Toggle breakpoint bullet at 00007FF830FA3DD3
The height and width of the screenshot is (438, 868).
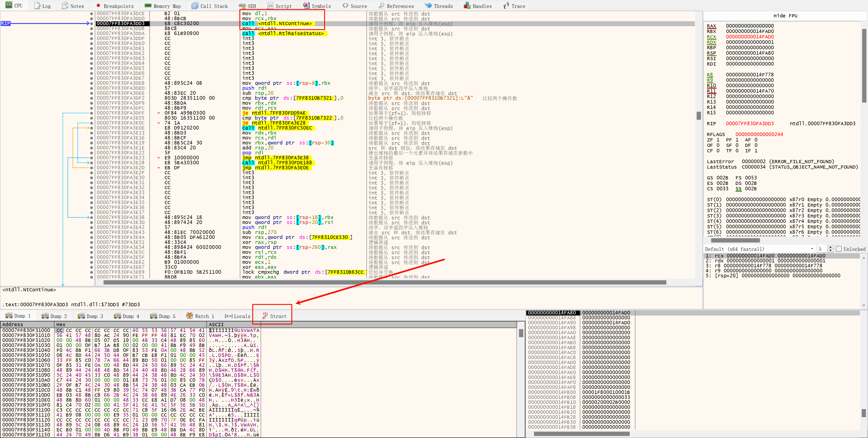(92, 24)
